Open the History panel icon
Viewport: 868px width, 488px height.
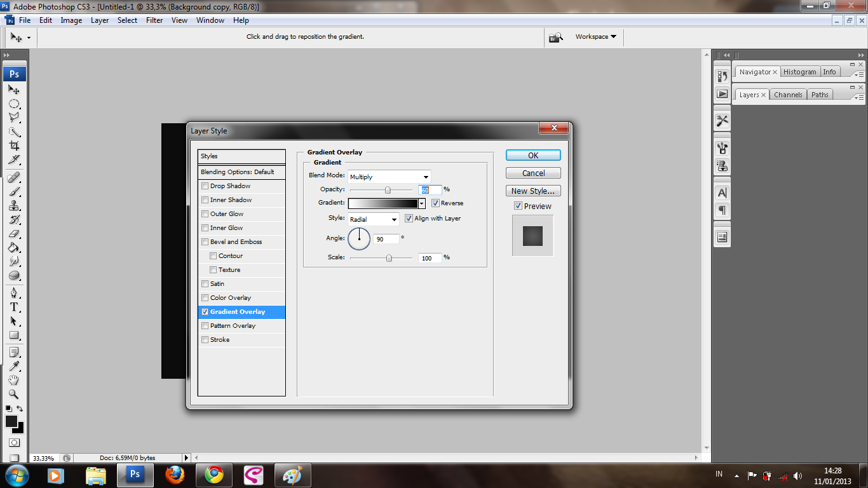click(722, 76)
